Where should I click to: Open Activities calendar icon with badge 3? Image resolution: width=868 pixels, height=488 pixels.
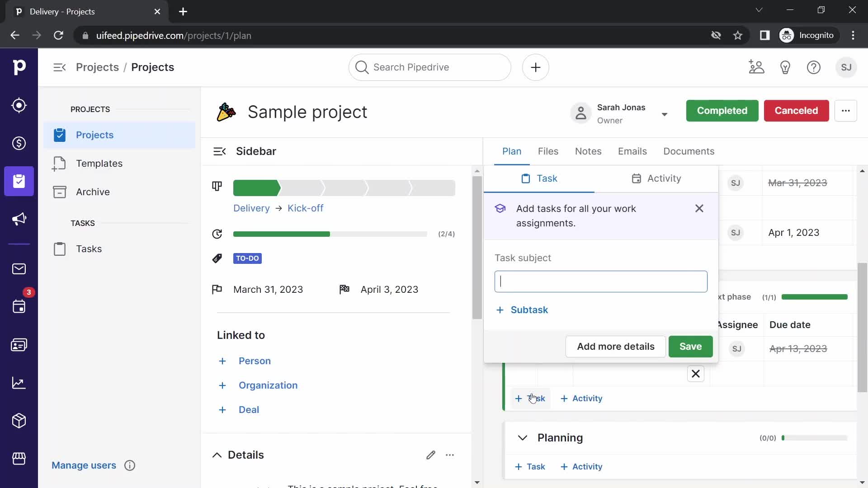click(19, 307)
